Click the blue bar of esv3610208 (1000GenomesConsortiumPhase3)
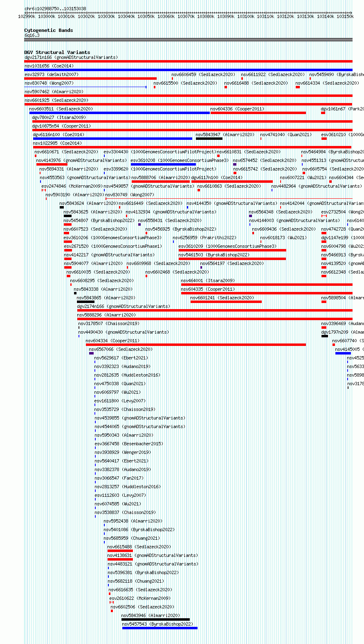The width and height of the screenshot is (364, 644). (163, 164)
